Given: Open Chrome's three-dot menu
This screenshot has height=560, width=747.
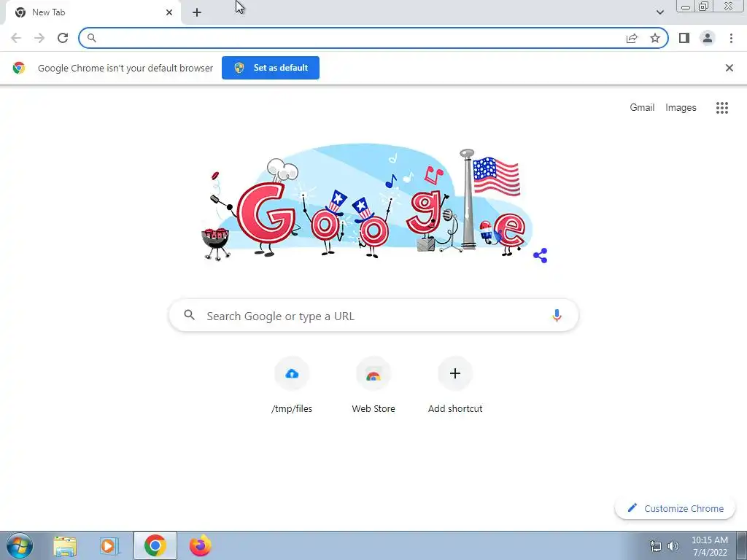Looking at the screenshot, I should pos(731,38).
